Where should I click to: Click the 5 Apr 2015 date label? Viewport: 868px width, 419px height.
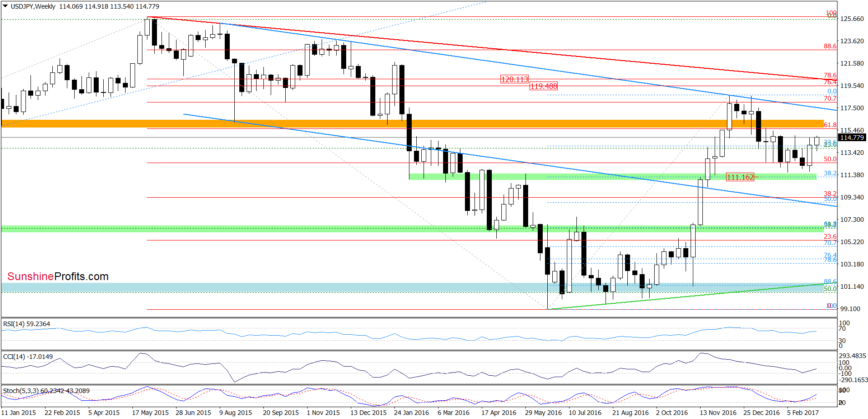[x=104, y=413]
